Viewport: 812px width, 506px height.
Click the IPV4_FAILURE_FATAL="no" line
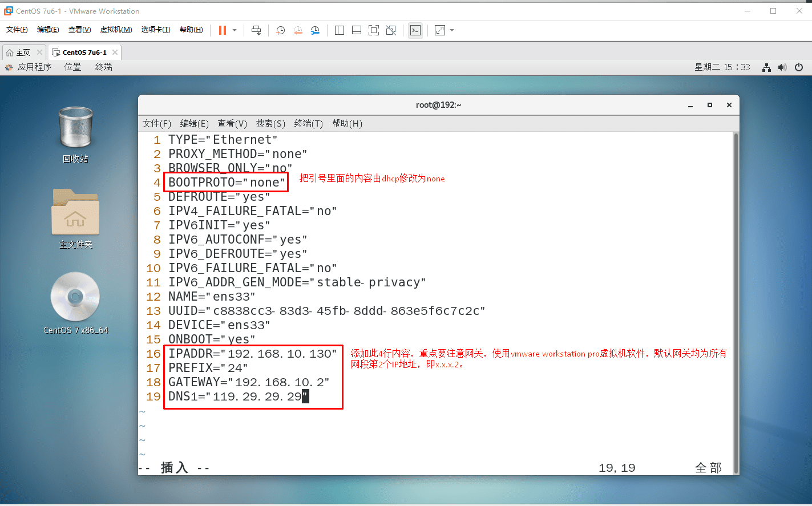252,211
